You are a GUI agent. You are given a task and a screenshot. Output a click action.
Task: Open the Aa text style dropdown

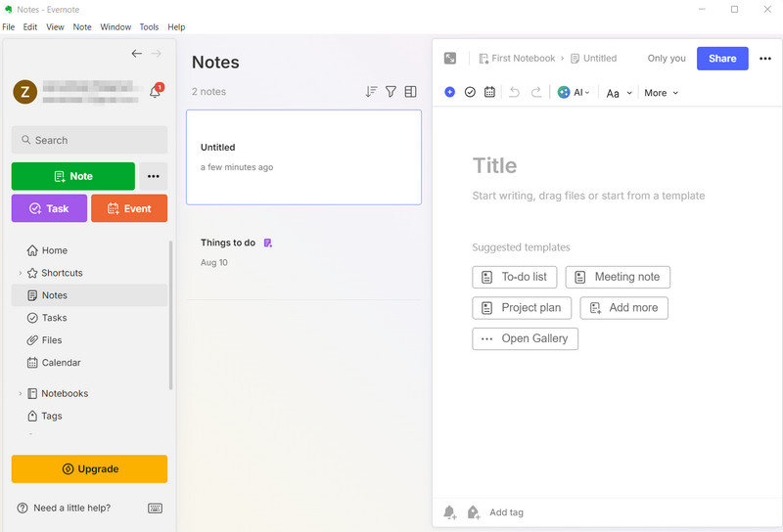620,93
